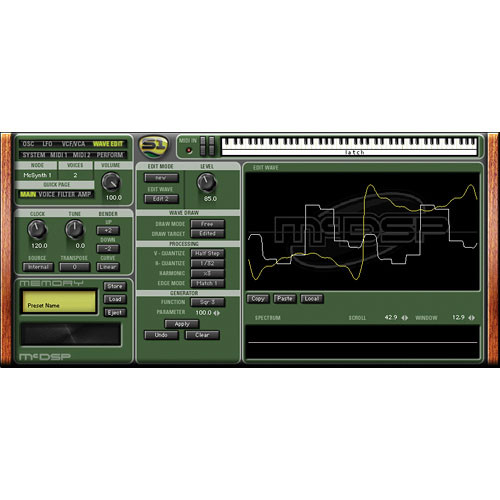Click the Copy wave button
The width and height of the screenshot is (500, 500).
click(258, 299)
